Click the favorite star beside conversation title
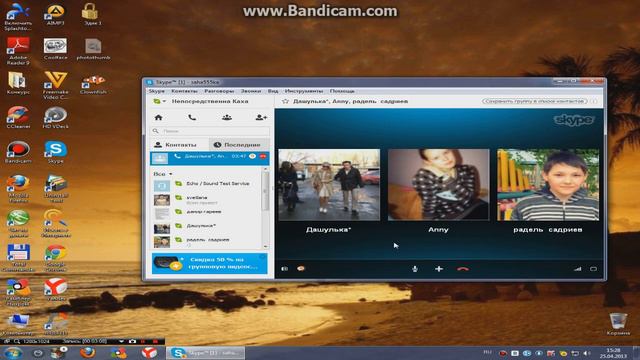The height and width of the screenshot is (360, 640). click(285, 101)
